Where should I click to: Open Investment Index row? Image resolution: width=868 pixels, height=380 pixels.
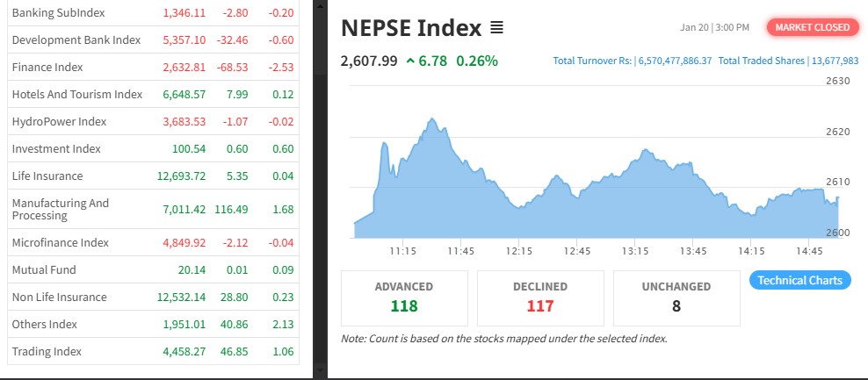pyautogui.click(x=56, y=149)
